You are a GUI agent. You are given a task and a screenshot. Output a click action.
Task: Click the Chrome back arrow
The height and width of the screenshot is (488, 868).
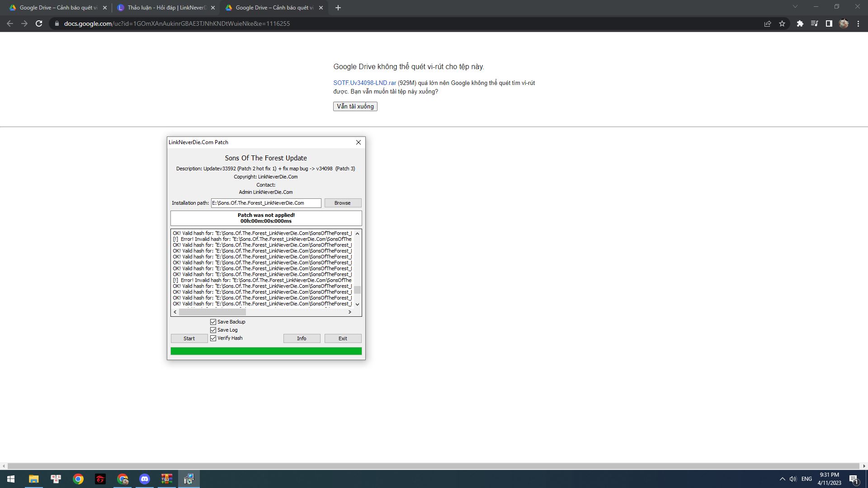pyautogui.click(x=10, y=23)
